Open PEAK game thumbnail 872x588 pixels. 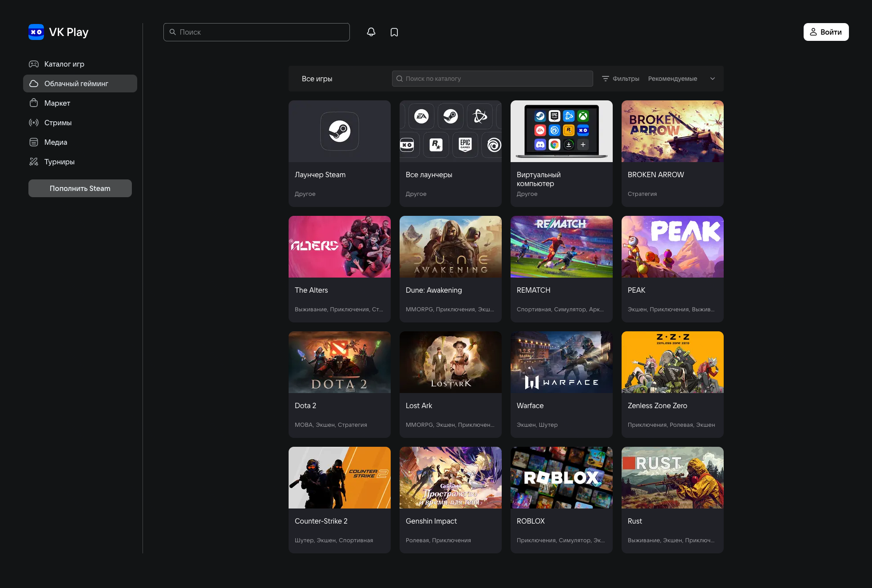(673, 246)
